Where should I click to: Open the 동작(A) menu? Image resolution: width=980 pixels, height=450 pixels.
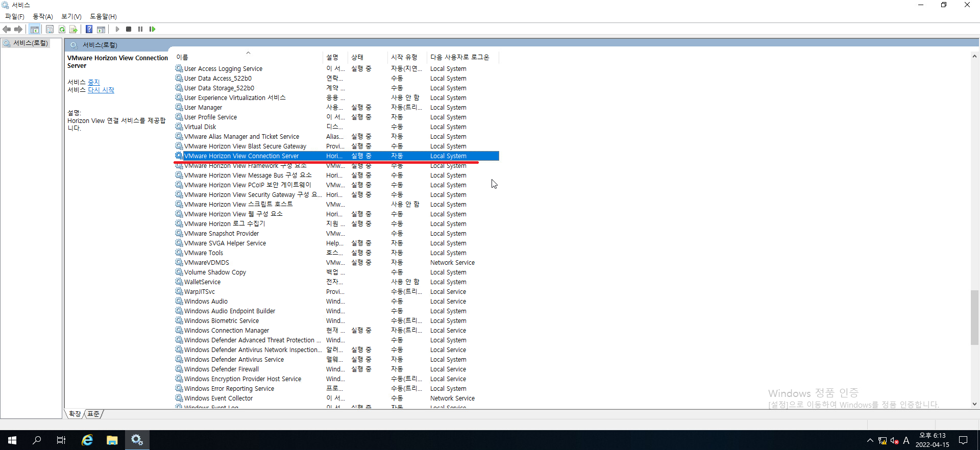[43, 16]
